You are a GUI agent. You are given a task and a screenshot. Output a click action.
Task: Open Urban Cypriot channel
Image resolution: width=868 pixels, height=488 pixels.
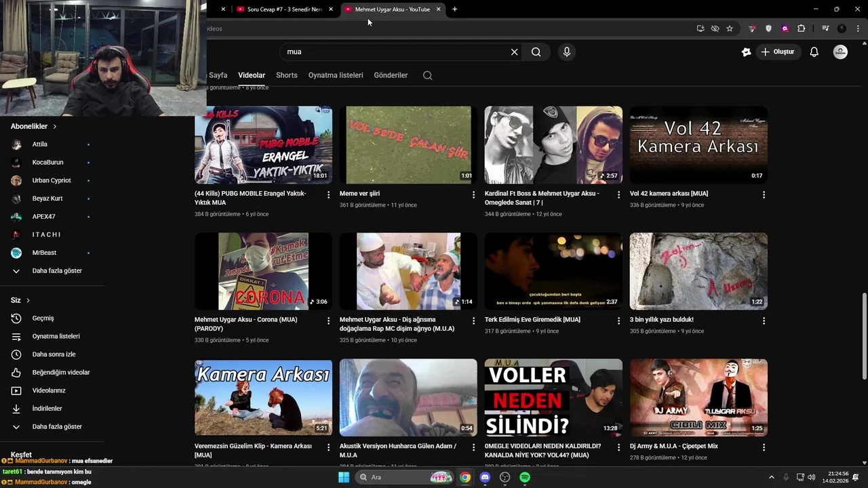coord(52,181)
